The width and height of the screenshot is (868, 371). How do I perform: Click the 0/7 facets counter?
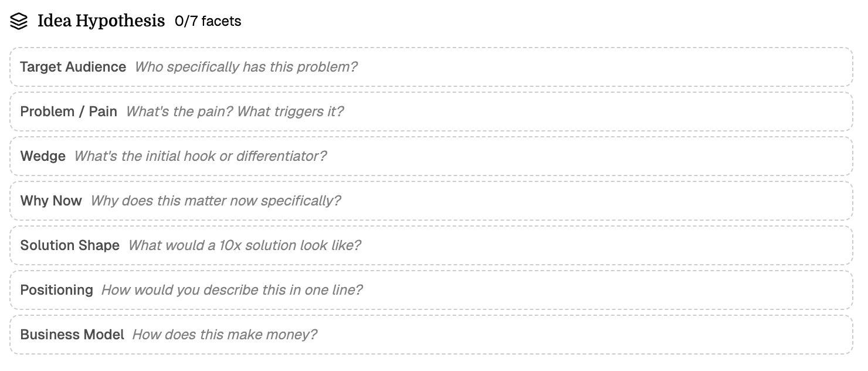point(207,22)
